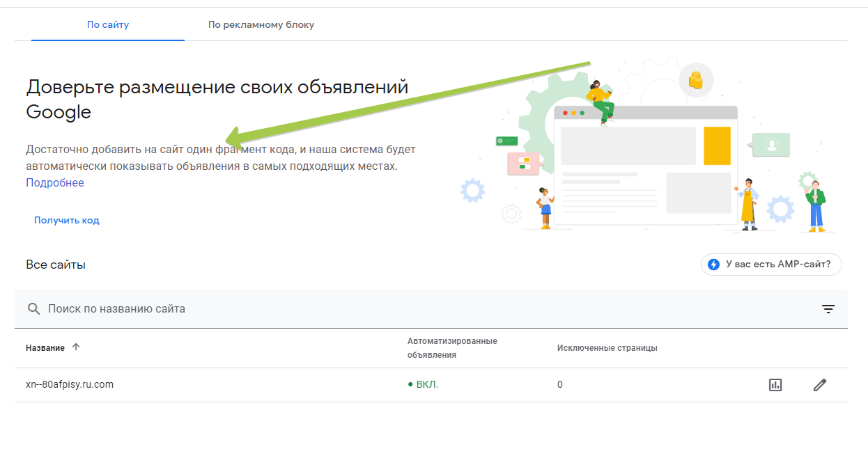Image resolution: width=868 pixels, height=449 pixels.
Task: Open the Подробнее link
Action: (x=55, y=183)
